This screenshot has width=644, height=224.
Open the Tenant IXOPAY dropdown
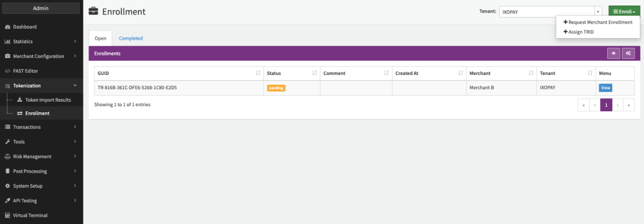tap(550, 12)
